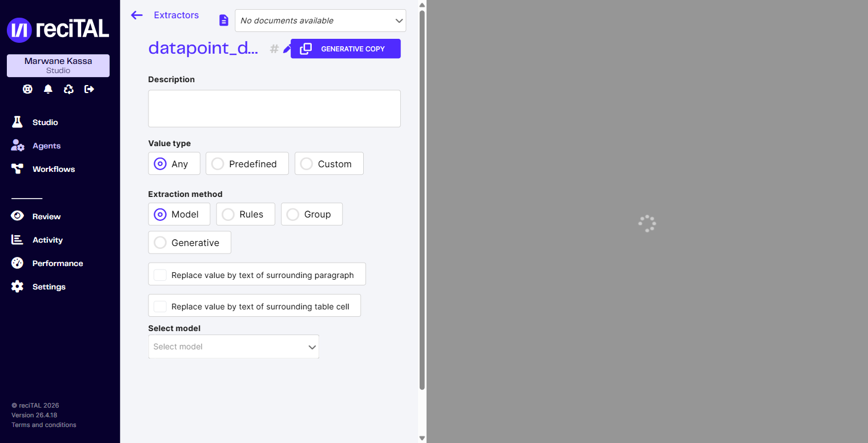Viewport: 868px width, 443px height.
Task: Click into the Description text field
Action: click(x=274, y=108)
